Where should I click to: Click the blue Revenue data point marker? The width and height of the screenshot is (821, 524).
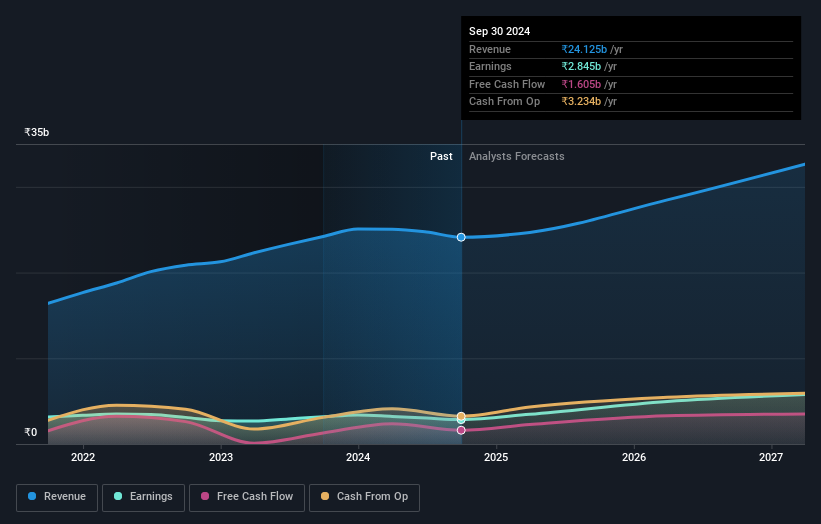[461, 237]
